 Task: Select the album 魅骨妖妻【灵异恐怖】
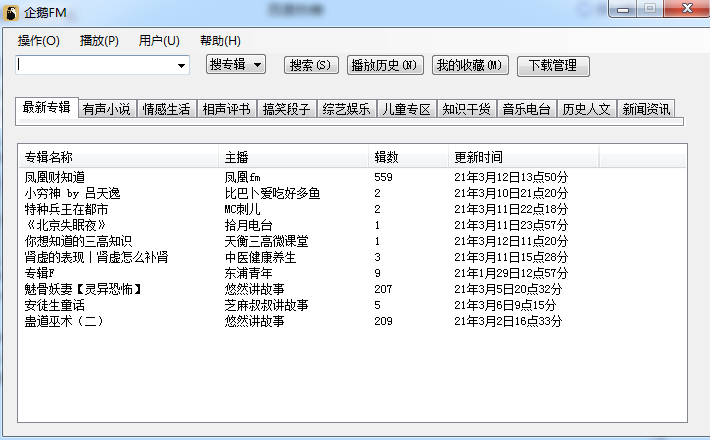[84, 289]
